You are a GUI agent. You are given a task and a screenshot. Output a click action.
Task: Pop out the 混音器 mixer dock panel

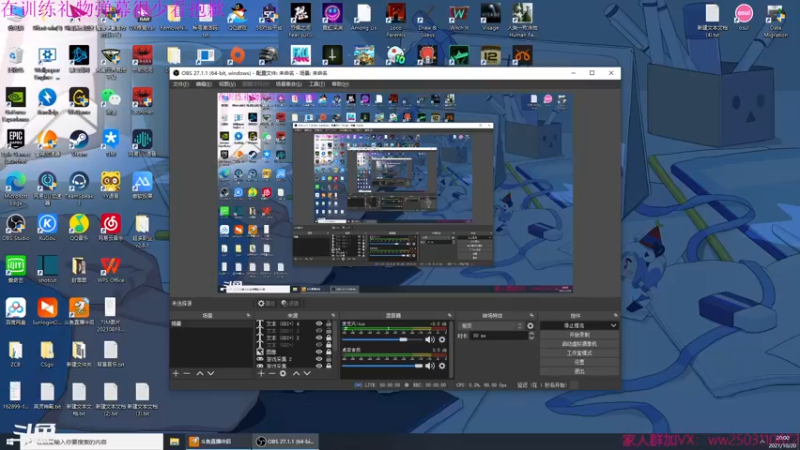(x=449, y=315)
